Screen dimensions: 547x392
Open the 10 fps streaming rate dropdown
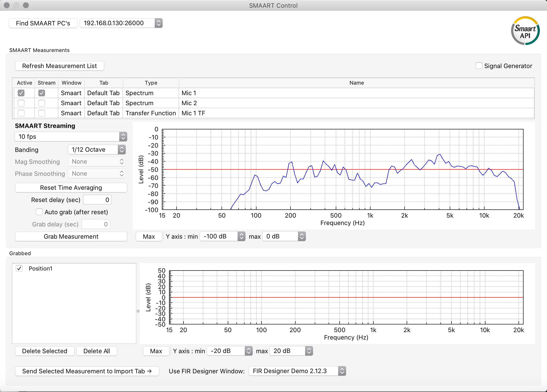tap(71, 137)
